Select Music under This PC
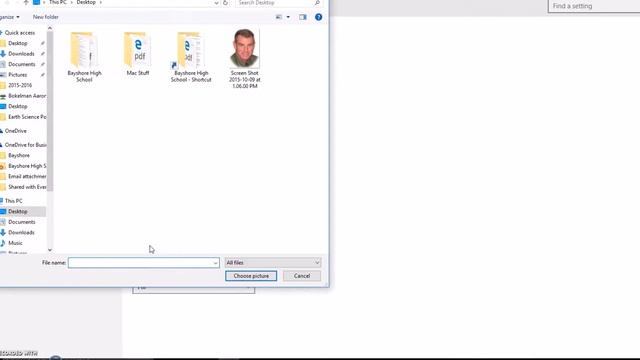This screenshot has width=640, height=360. (15, 243)
